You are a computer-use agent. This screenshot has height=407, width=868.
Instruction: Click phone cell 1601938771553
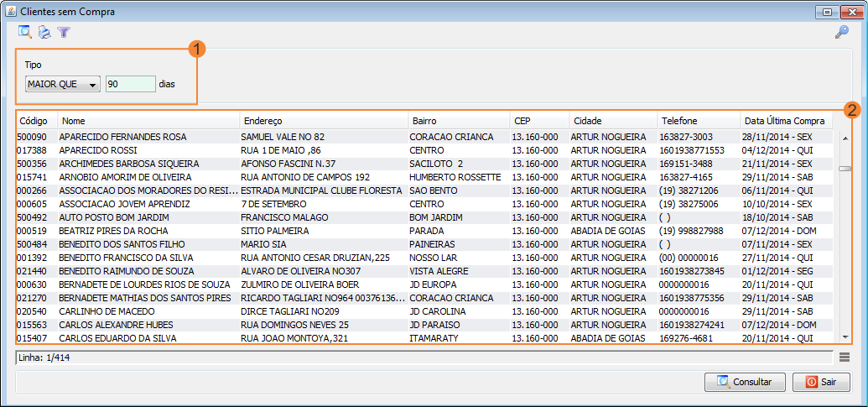(x=691, y=150)
